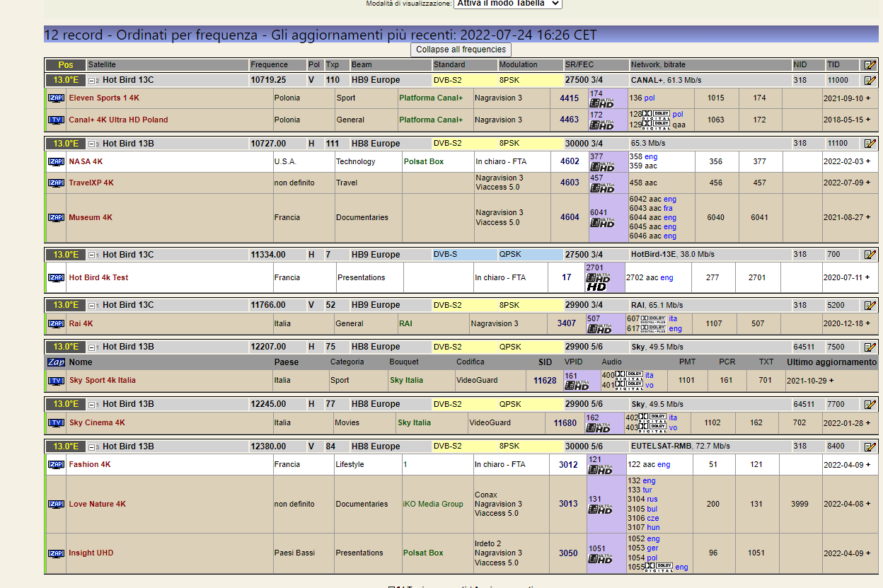Click the ZAP icon beside Hot Bird 4k Test
This screenshot has width=883, height=588.
point(56,277)
